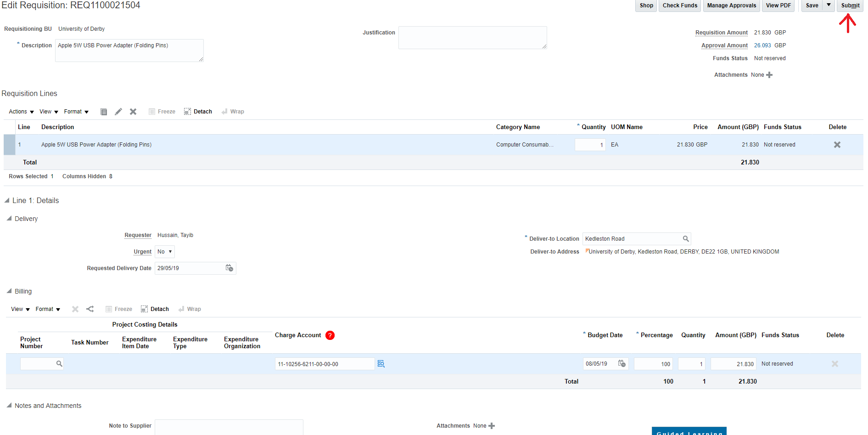
Task: Open the Requisition Lines Actions menu
Action: coord(21,112)
